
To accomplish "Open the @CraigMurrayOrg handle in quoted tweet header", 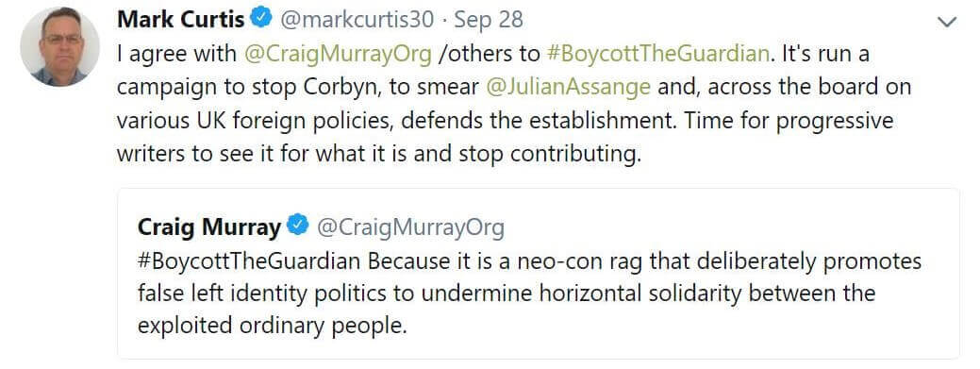I will click(x=410, y=227).
